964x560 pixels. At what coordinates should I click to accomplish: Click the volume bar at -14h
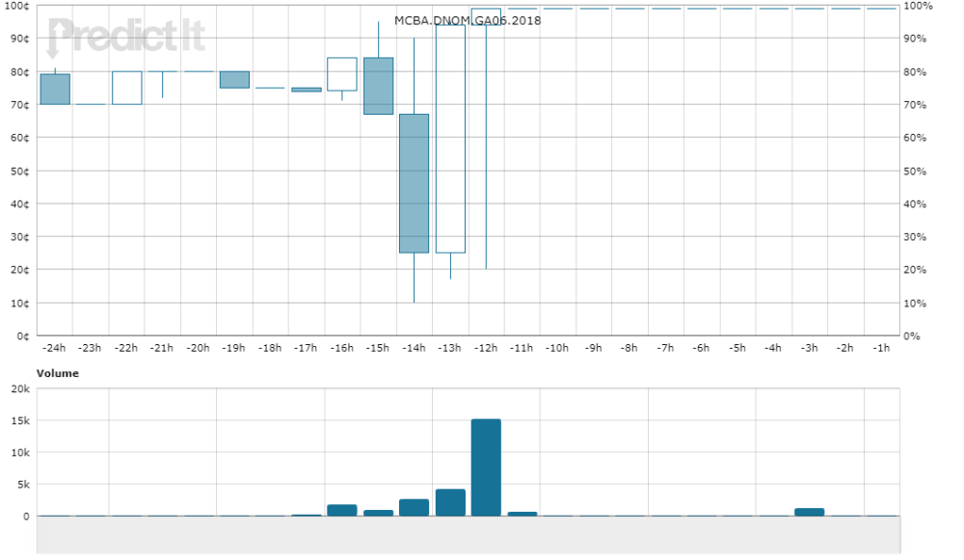(x=415, y=508)
